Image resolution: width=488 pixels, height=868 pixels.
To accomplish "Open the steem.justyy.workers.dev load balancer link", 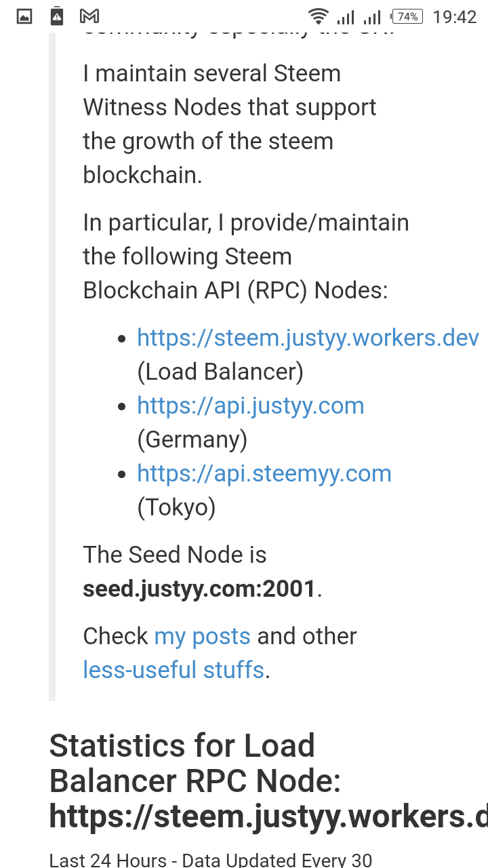I will click(308, 338).
